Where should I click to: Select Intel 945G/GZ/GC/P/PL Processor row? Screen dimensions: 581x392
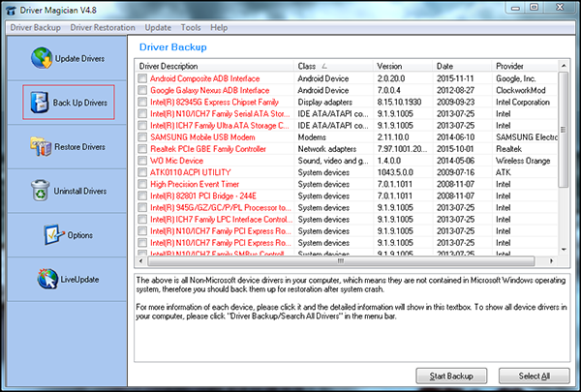point(347,207)
